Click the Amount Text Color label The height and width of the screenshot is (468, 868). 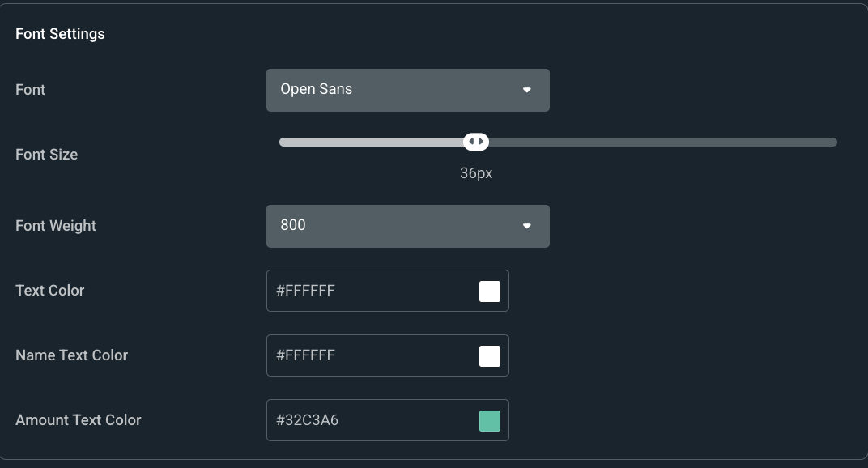click(x=78, y=420)
